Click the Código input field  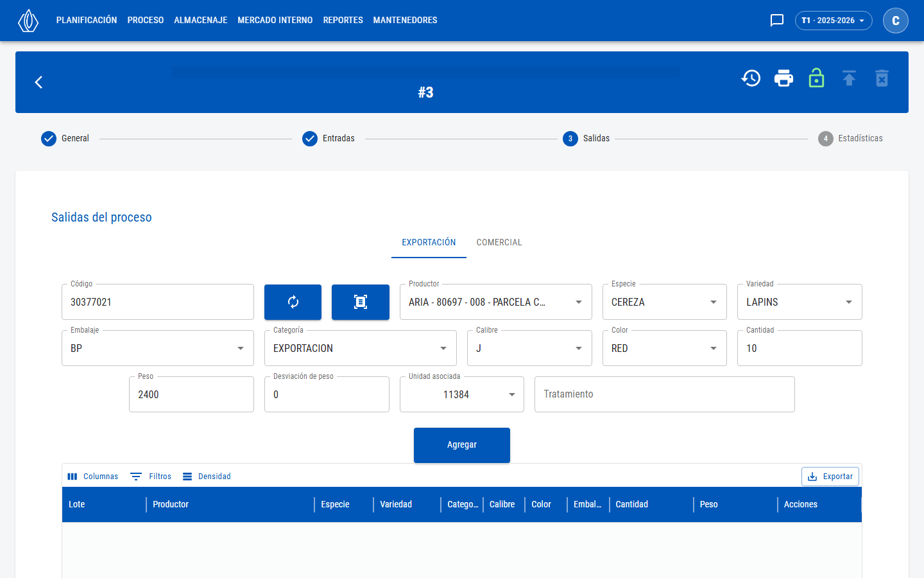[x=158, y=302]
